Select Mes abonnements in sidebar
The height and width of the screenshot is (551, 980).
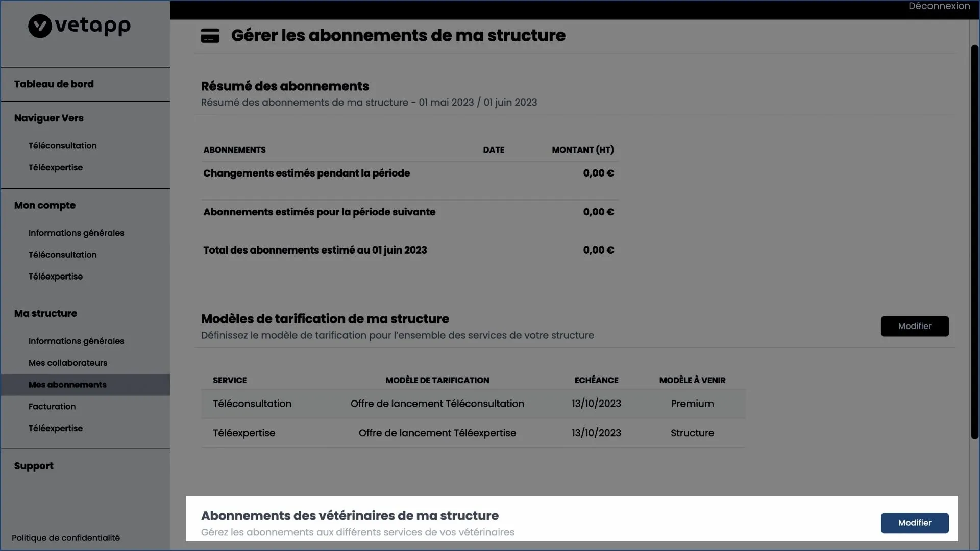click(x=85, y=385)
